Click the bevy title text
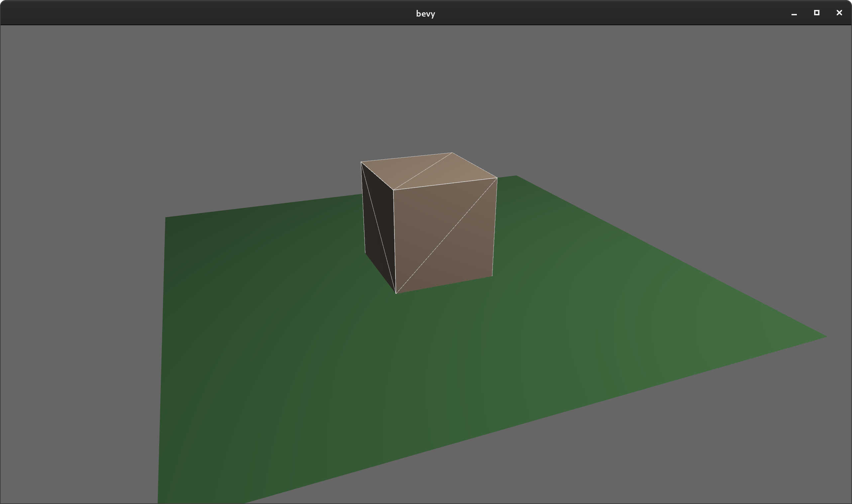The image size is (852, 504). (x=425, y=13)
